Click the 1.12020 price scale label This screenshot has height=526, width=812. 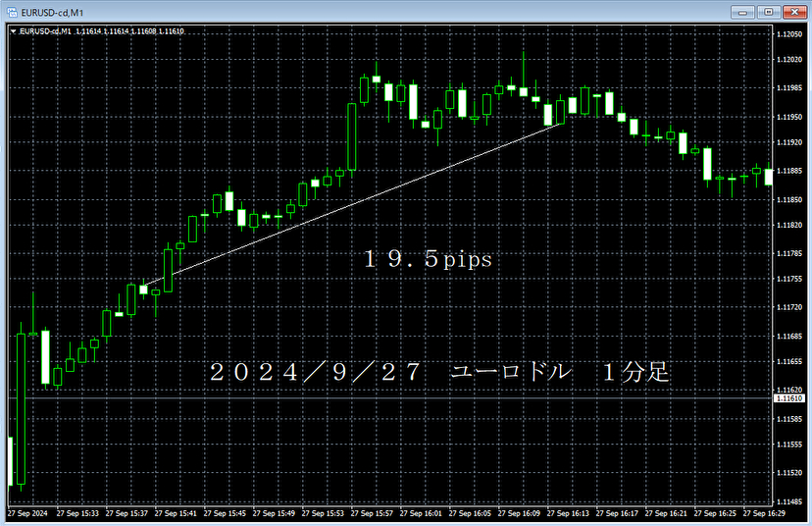[x=789, y=60]
